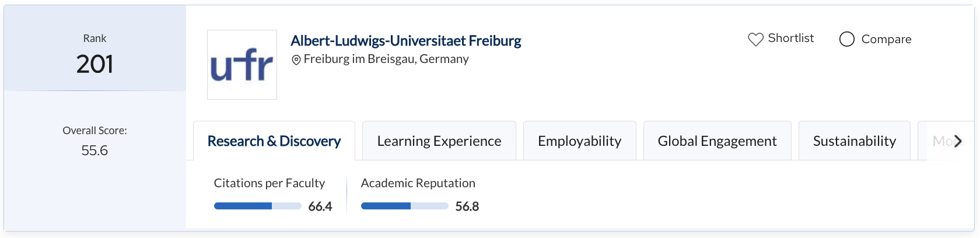Viewport: 980px width, 238px height.
Task: Click the Rank 201 box
Action: [x=95, y=48]
